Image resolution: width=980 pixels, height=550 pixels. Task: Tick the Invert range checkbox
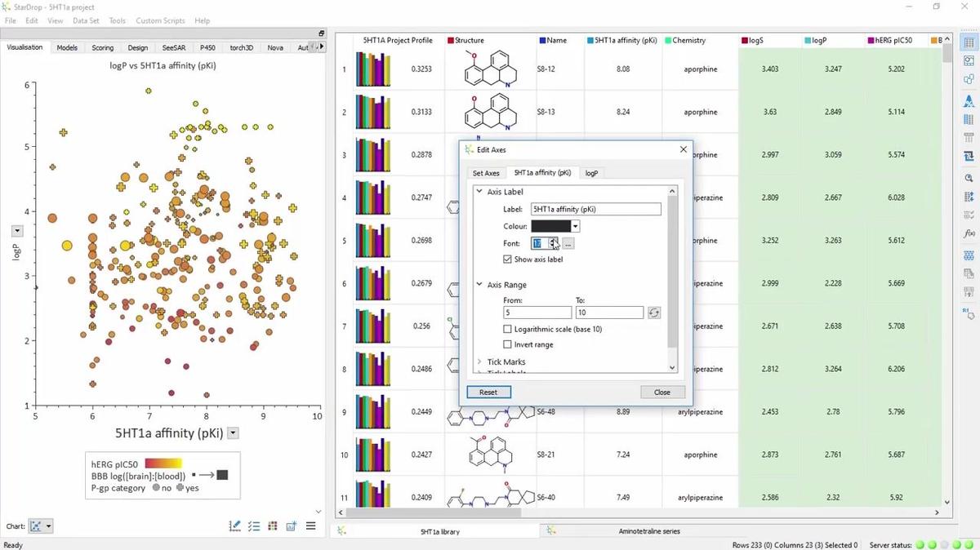[508, 344]
